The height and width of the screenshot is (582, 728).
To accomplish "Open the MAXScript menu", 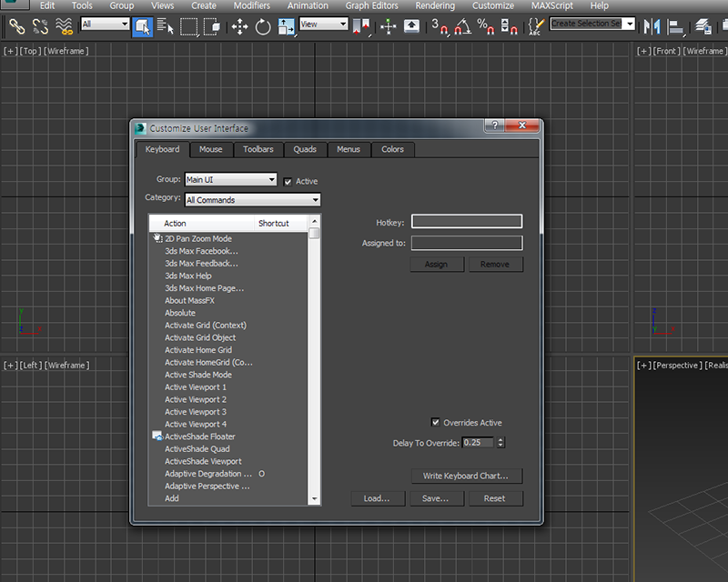I will [552, 5].
